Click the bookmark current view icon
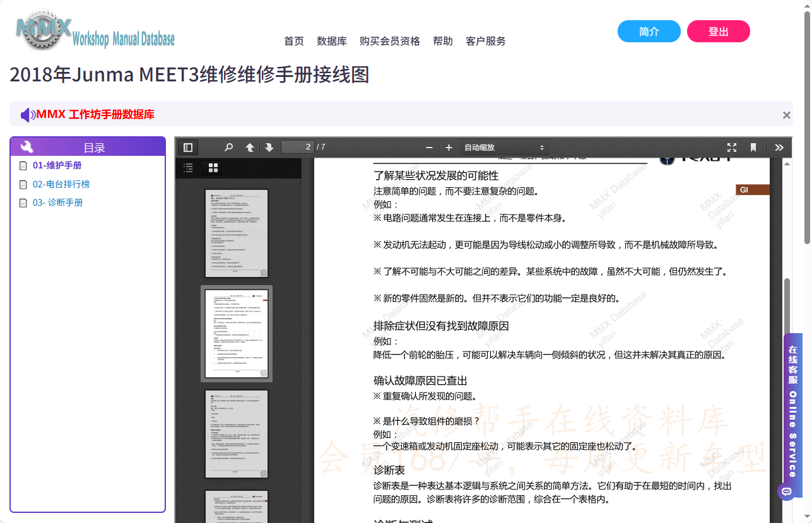Viewport: 812px width, 523px height. pyautogui.click(x=753, y=148)
